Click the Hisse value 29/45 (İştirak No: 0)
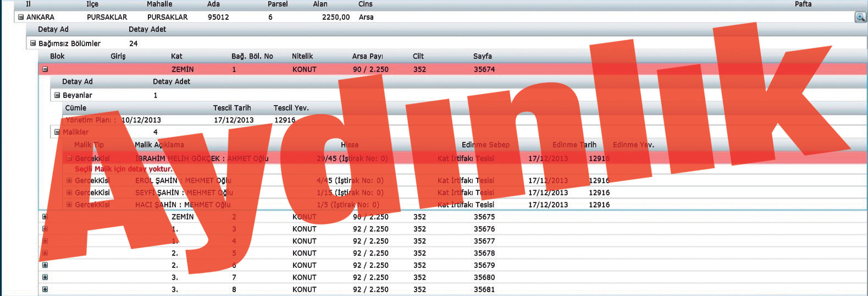The image size is (868, 296). coord(352,158)
